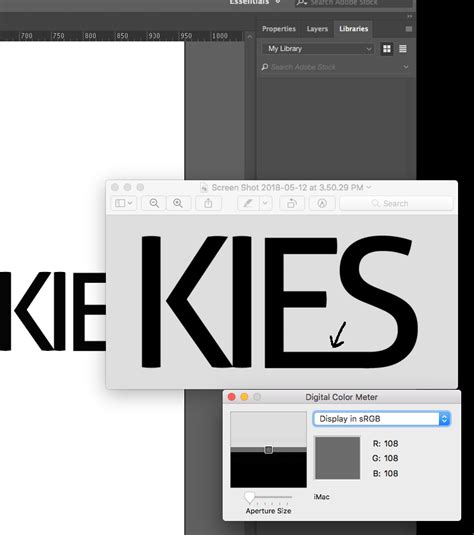
Task: Open the Screen Shot title dropdown chevron
Action: (x=369, y=187)
